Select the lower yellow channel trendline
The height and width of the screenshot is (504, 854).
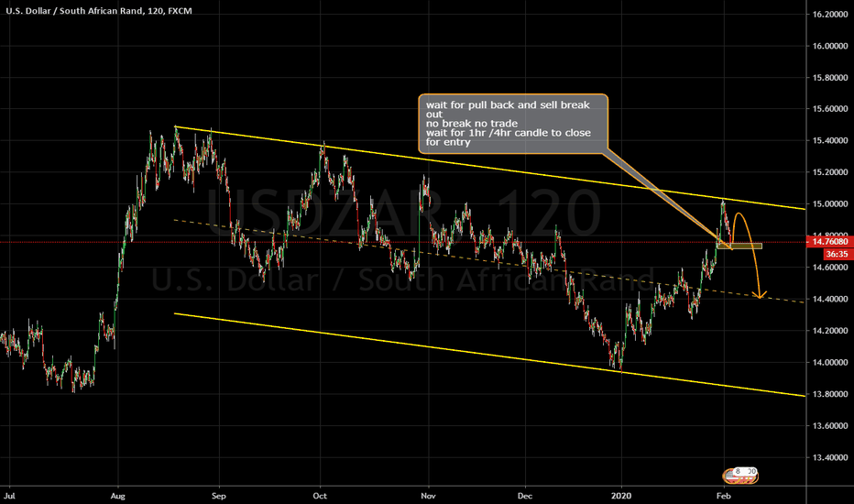[x=490, y=356]
